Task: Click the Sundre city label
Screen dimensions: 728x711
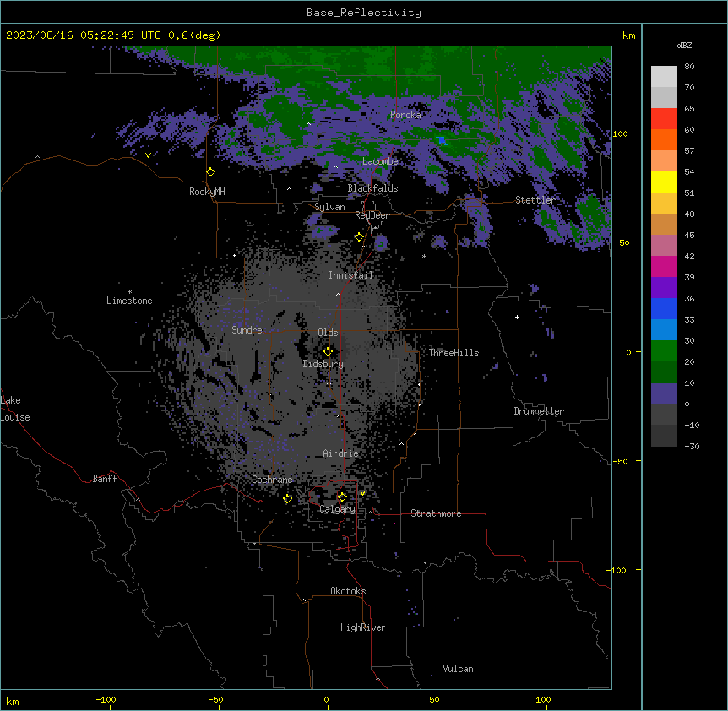Action: click(247, 330)
